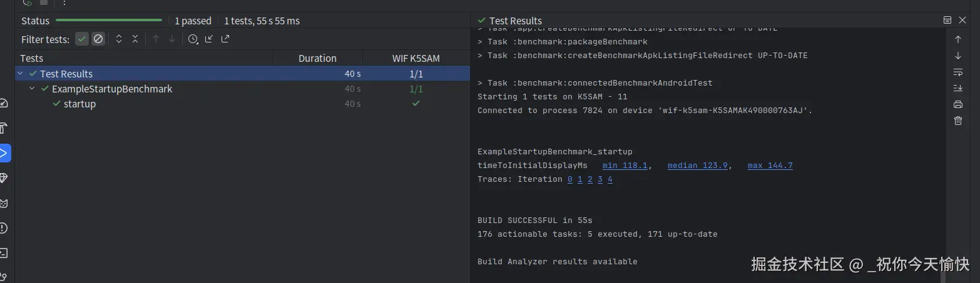980x283 pixels.
Task: Select the startup test row
Action: point(79,104)
